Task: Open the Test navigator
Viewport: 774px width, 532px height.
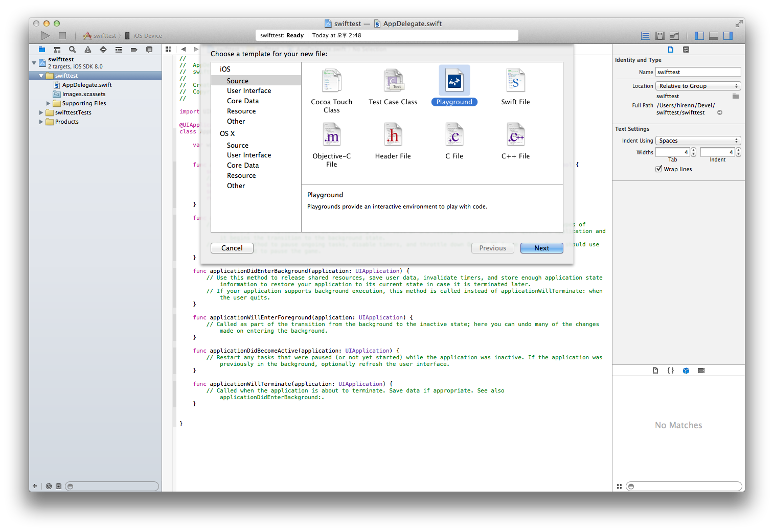Action: [103, 50]
